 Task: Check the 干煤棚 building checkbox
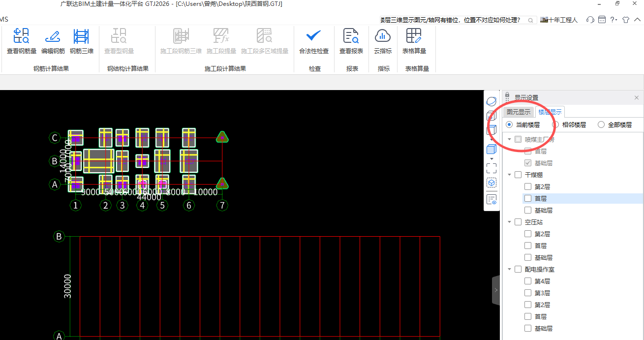518,175
